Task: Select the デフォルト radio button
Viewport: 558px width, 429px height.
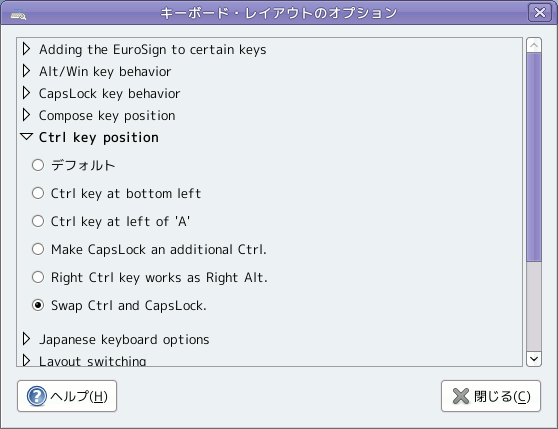Action: pos(38,165)
